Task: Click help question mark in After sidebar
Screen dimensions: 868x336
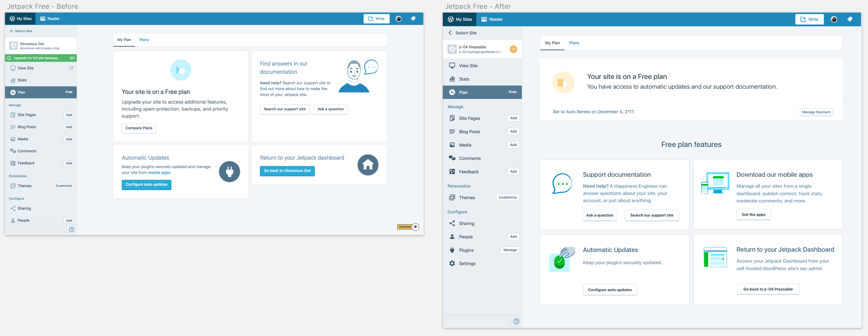Action: (x=516, y=322)
